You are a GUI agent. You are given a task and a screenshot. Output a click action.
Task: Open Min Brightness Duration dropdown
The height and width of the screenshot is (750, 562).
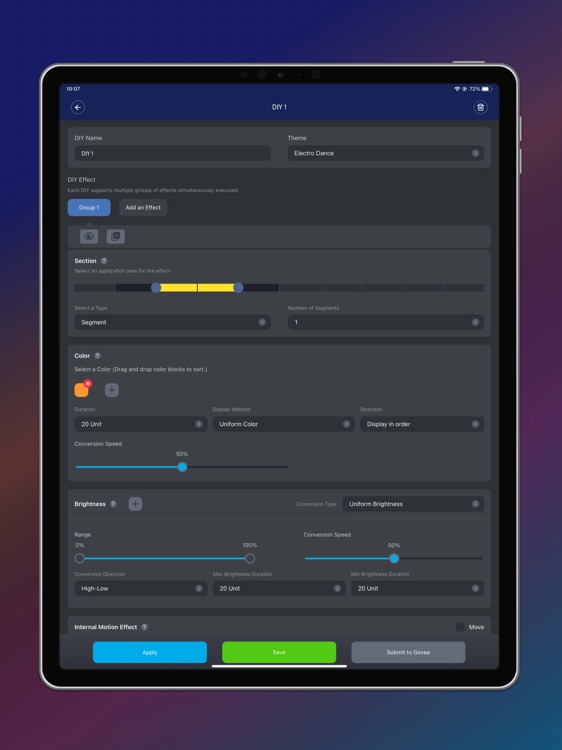coord(417,589)
